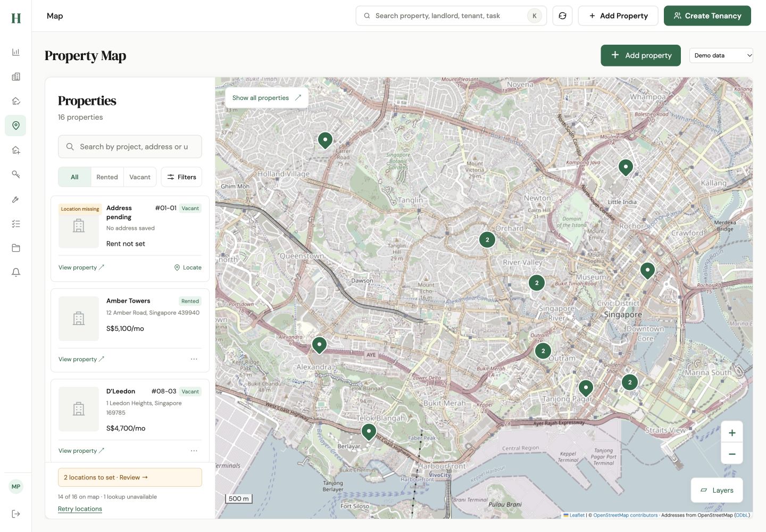Open the Demo data dropdown
Image resolution: width=766 pixels, height=532 pixels.
click(x=721, y=55)
